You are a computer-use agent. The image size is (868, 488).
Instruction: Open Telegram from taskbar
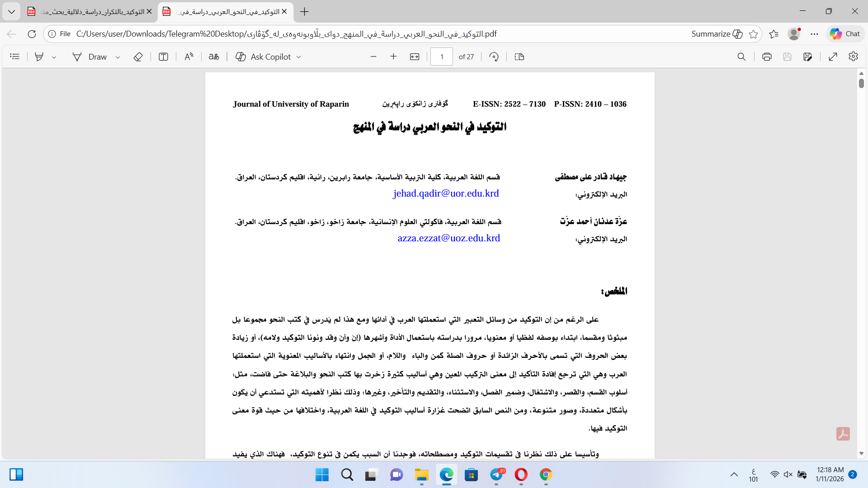(x=496, y=474)
